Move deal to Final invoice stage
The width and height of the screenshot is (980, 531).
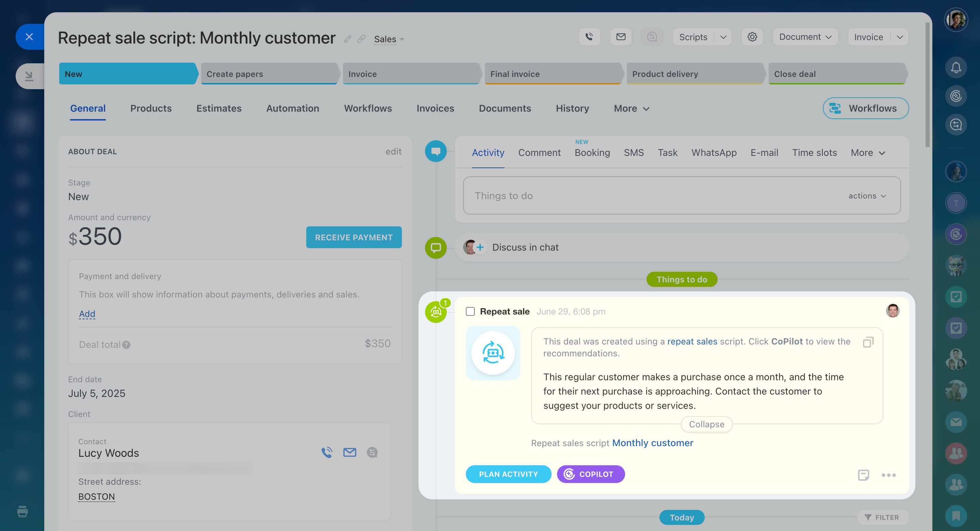(552, 74)
